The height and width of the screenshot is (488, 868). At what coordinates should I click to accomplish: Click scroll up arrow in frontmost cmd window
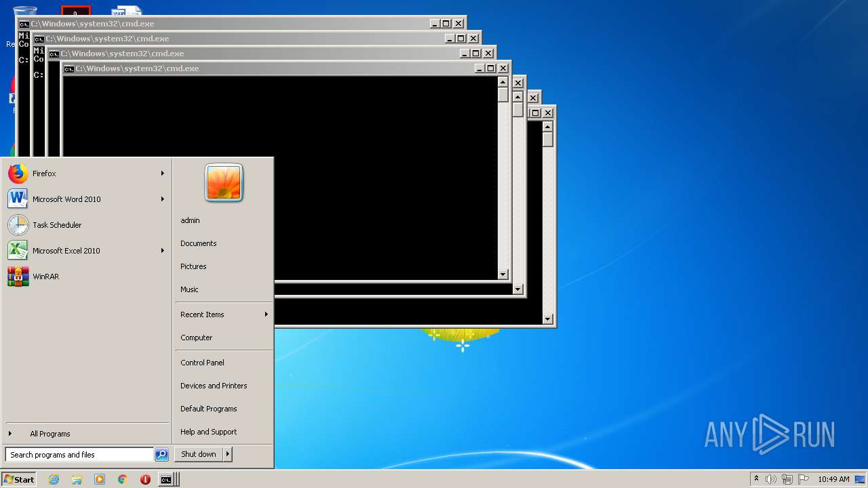tap(502, 82)
